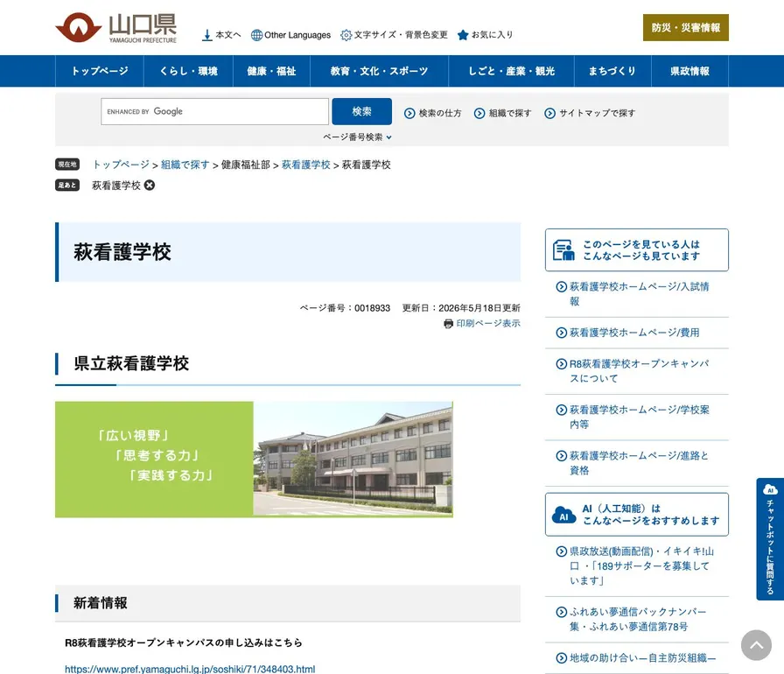784x674 pixels.
Task: Click the このページを見ている人は panel header
Action: point(636,250)
